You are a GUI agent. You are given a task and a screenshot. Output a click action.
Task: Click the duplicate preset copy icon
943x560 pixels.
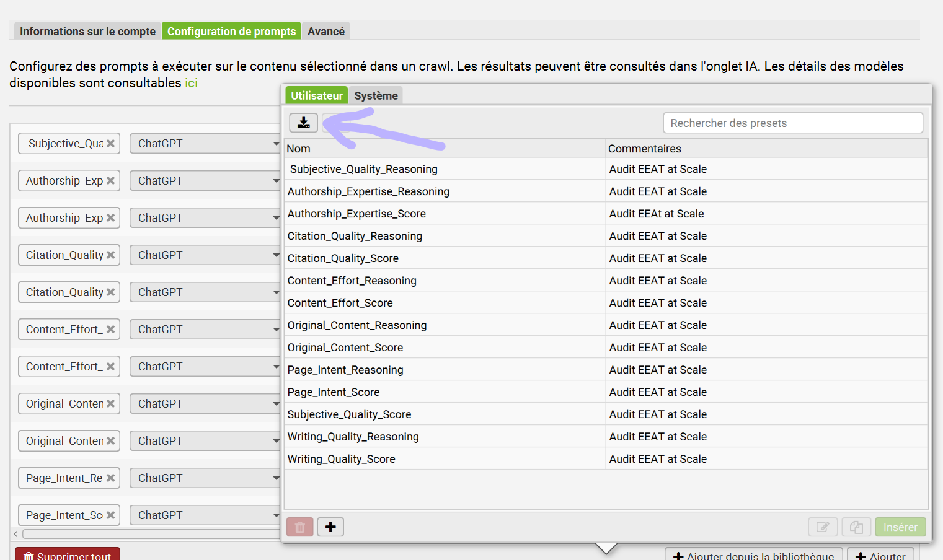856,527
